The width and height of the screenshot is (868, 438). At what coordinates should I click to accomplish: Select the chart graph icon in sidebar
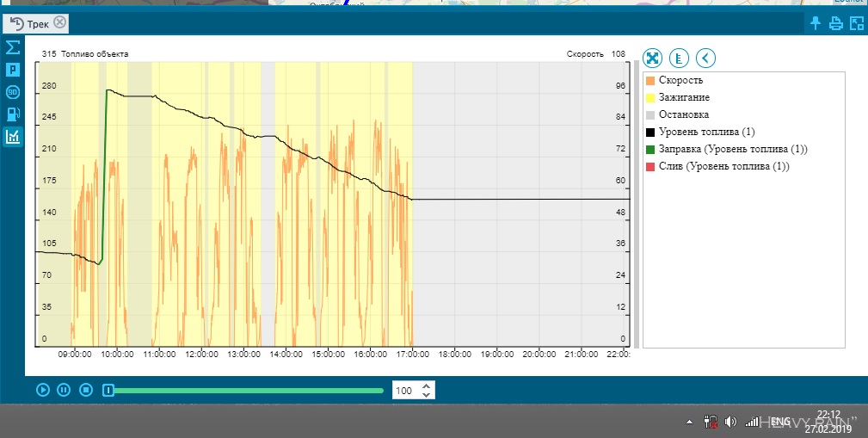pyautogui.click(x=13, y=137)
